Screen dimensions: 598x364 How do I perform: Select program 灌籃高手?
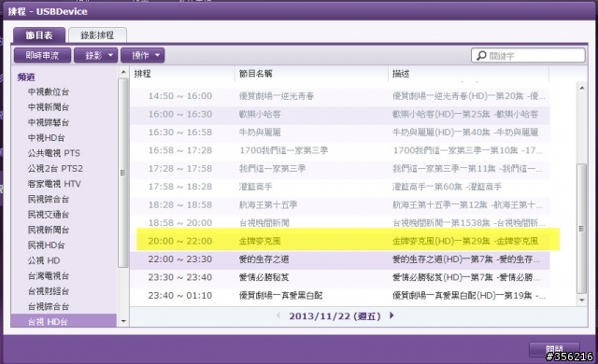pyautogui.click(x=255, y=187)
